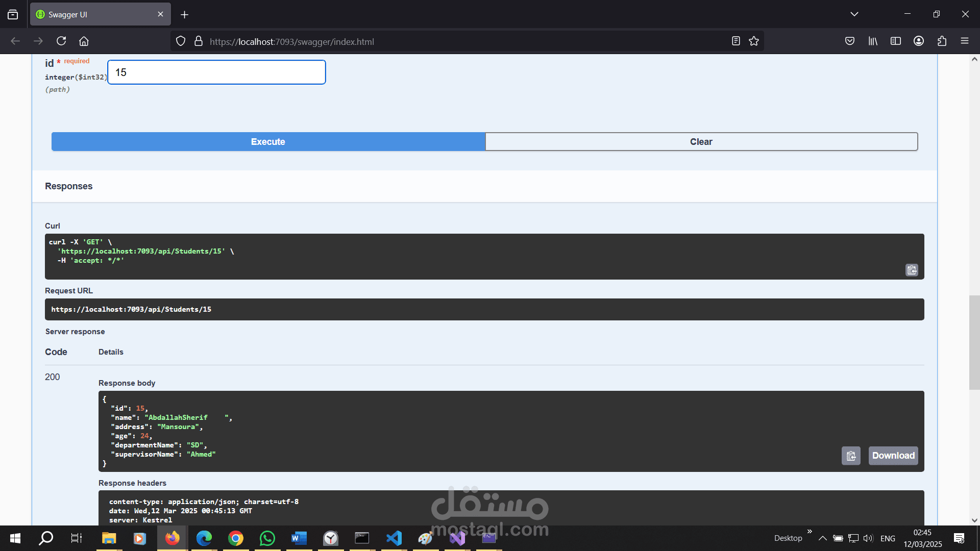Copy the response body to clipboard

coord(851,456)
